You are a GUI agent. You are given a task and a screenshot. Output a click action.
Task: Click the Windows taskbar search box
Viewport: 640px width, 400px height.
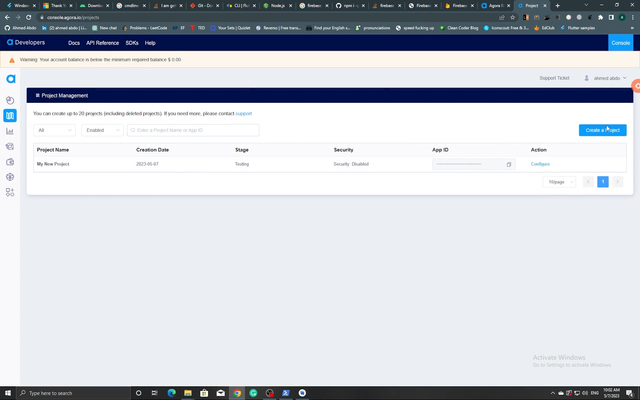tap(73, 393)
